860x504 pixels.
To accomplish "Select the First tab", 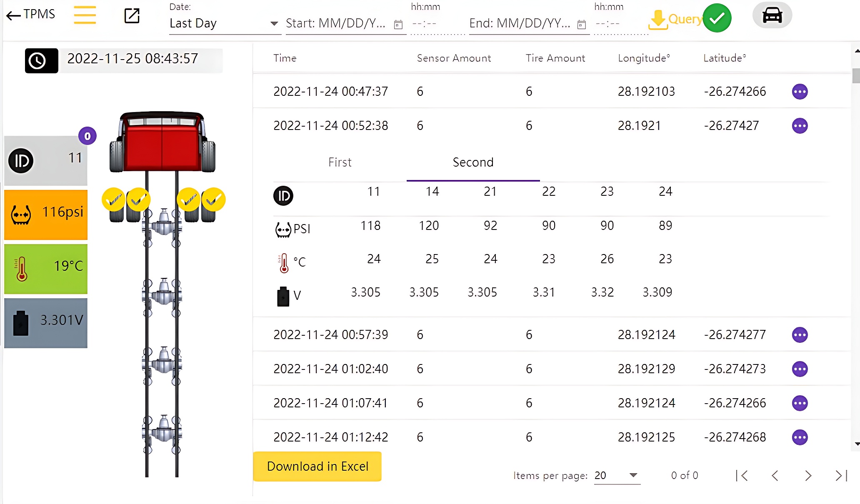I will click(340, 162).
